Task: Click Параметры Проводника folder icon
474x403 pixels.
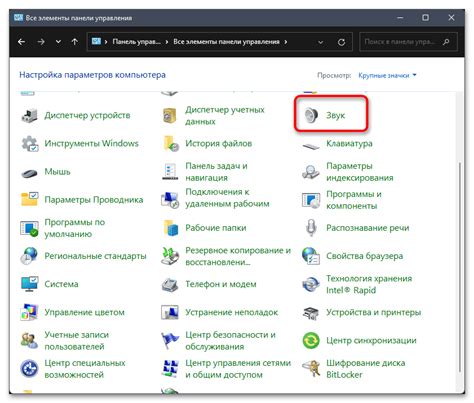Action: click(x=29, y=199)
